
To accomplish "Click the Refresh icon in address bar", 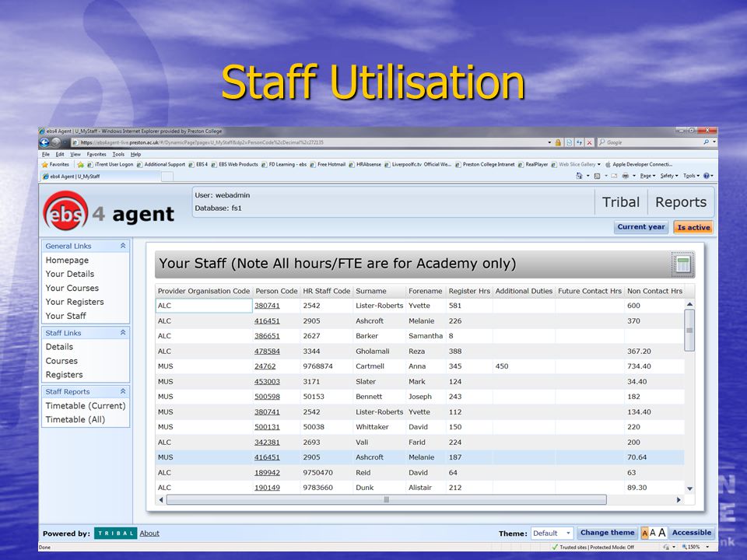I will coord(579,142).
